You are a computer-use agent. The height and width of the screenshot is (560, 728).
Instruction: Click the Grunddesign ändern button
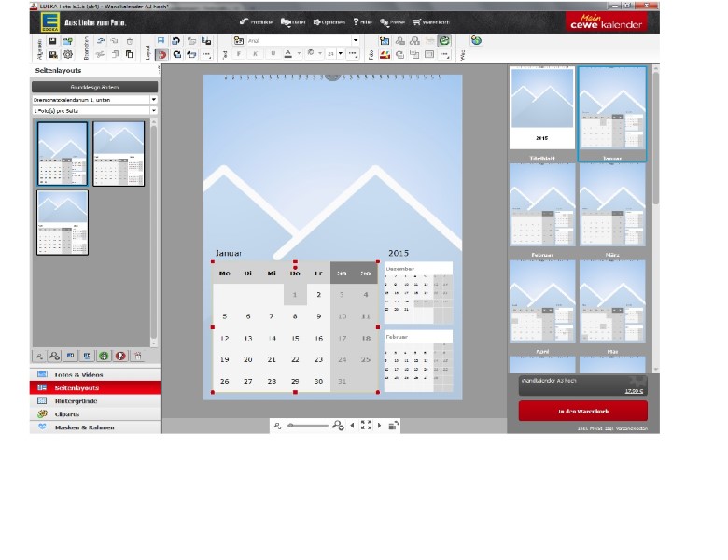(94, 88)
